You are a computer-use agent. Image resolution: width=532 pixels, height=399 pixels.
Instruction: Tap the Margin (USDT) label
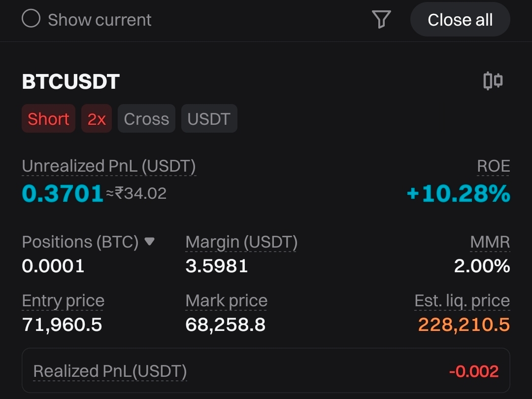pyautogui.click(x=241, y=242)
